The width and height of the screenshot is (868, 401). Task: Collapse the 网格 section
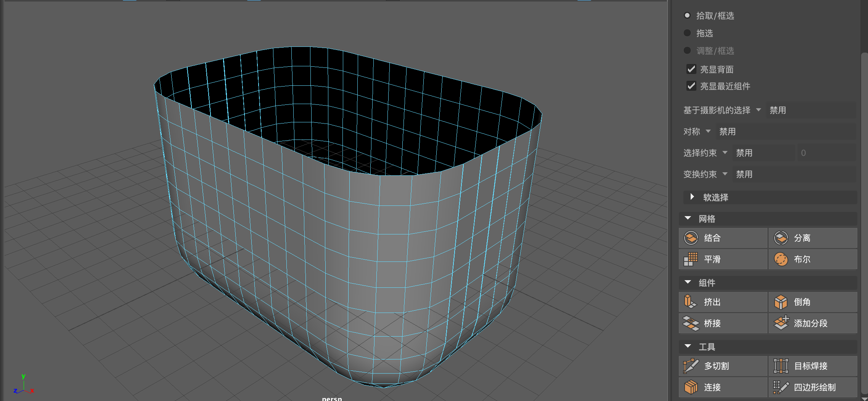(x=688, y=218)
